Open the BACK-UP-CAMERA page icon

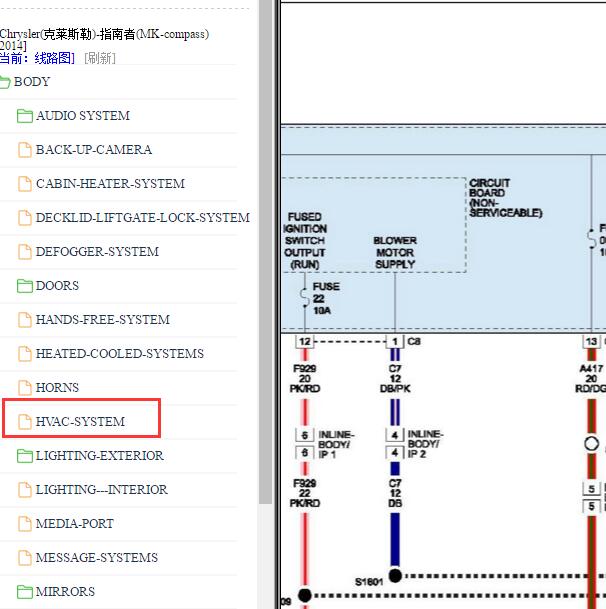click(25, 150)
